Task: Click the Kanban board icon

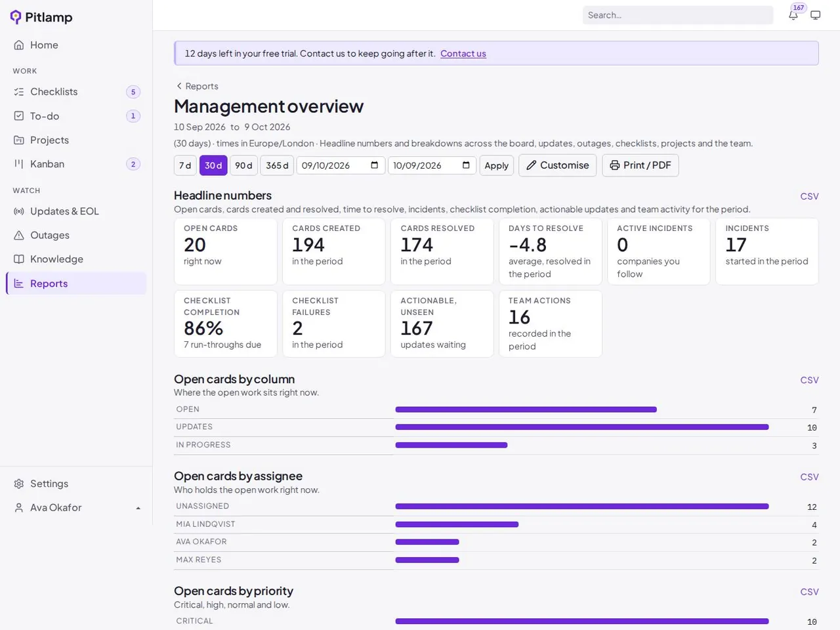Action: (19, 164)
